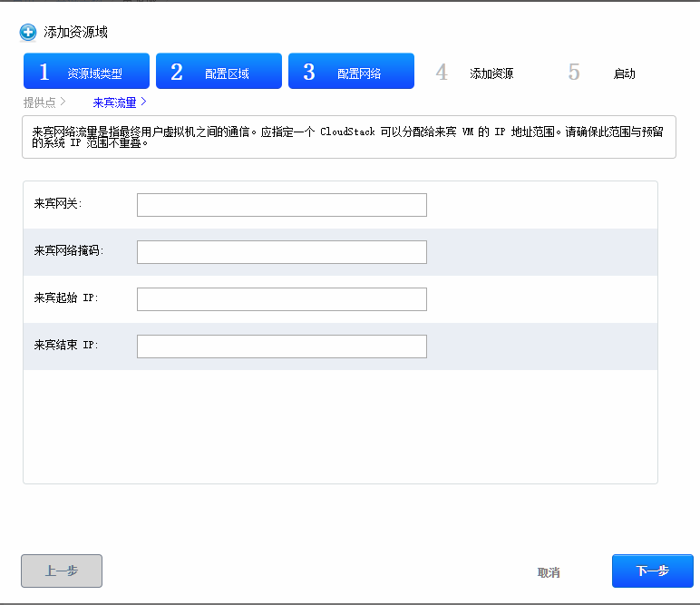
Task: Select step 3 配置网络
Action: (x=351, y=71)
